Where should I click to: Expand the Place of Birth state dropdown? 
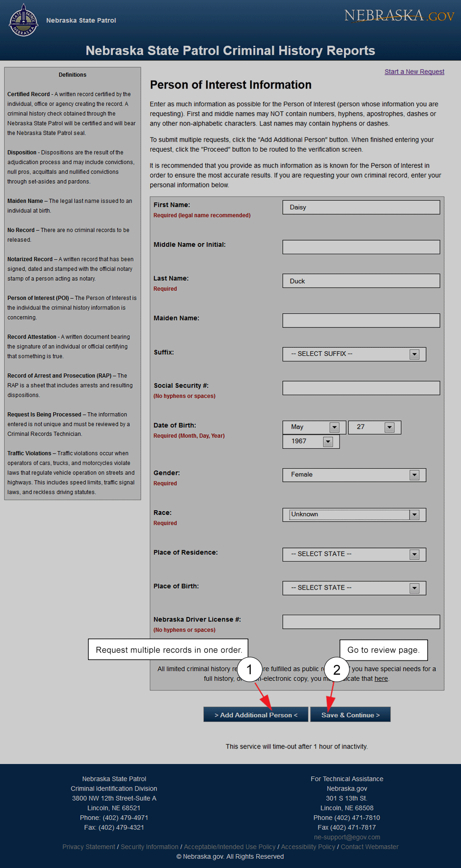(x=354, y=588)
